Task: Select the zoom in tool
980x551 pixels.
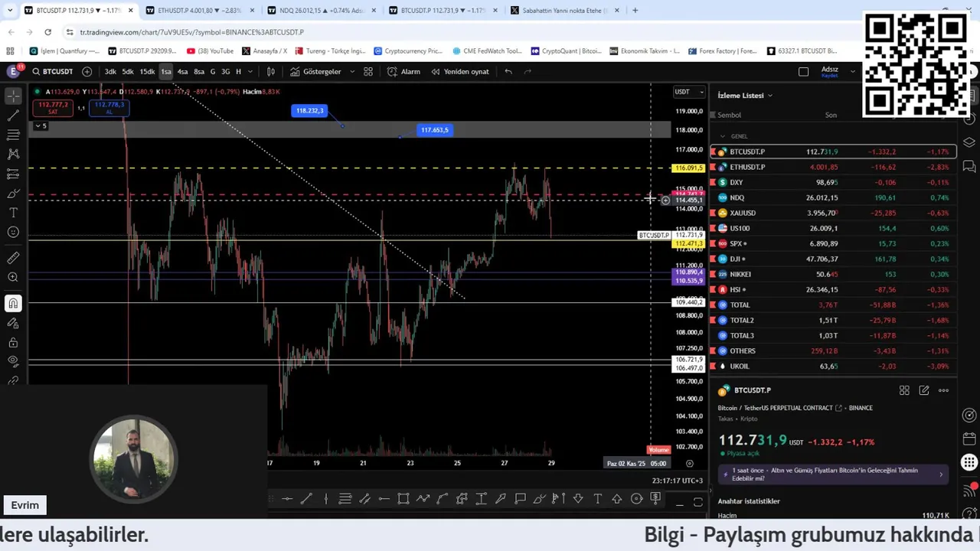Action: [x=13, y=277]
